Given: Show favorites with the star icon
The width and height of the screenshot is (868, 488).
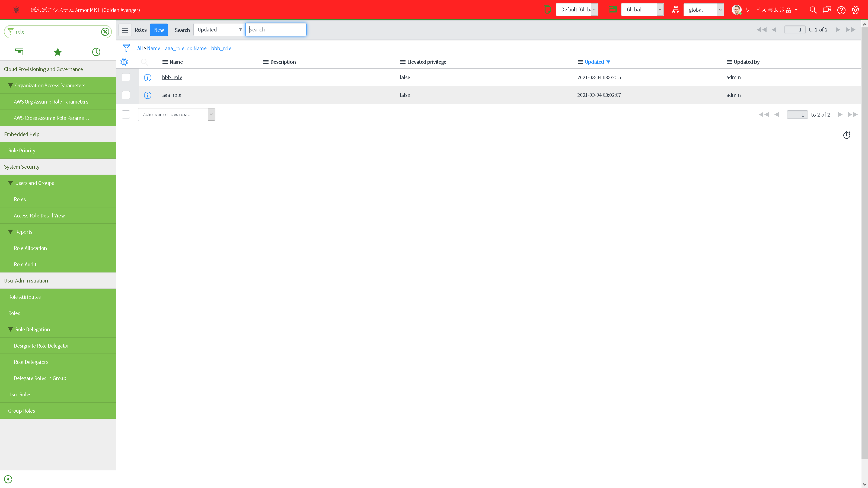Looking at the screenshot, I should click(58, 52).
